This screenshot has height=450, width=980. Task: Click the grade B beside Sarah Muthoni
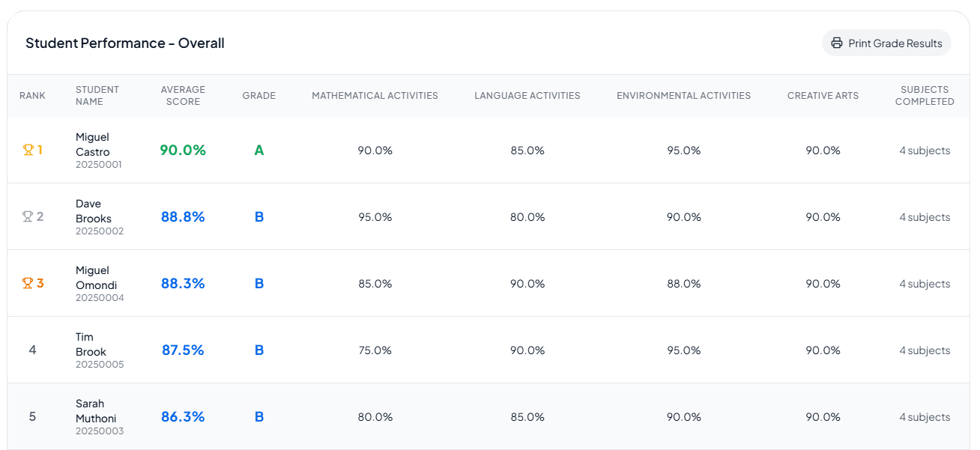coord(259,416)
